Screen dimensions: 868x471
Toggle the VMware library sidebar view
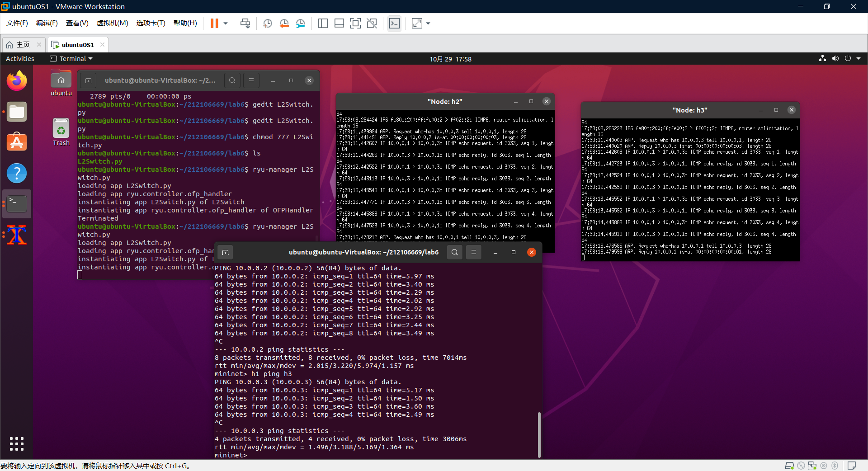(x=323, y=23)
